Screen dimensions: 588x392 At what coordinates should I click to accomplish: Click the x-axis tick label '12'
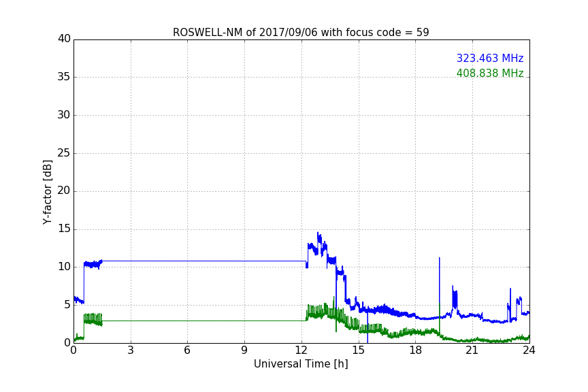pos(301,350)
